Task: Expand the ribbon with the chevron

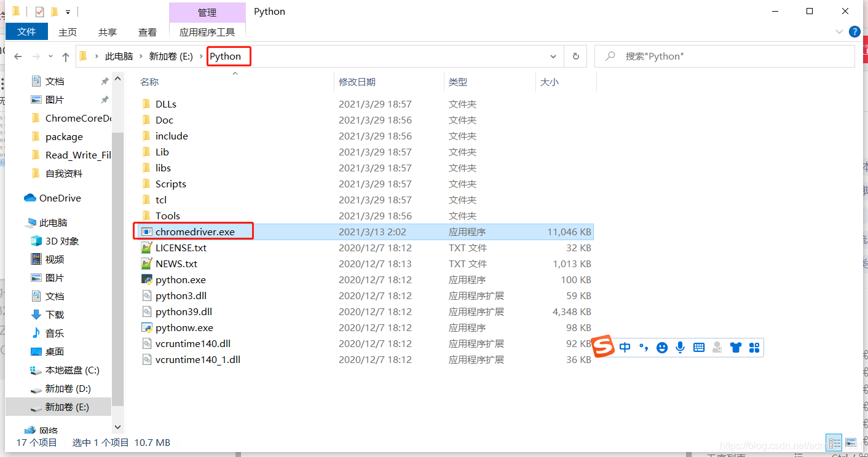Action: [x=839, y=32]
